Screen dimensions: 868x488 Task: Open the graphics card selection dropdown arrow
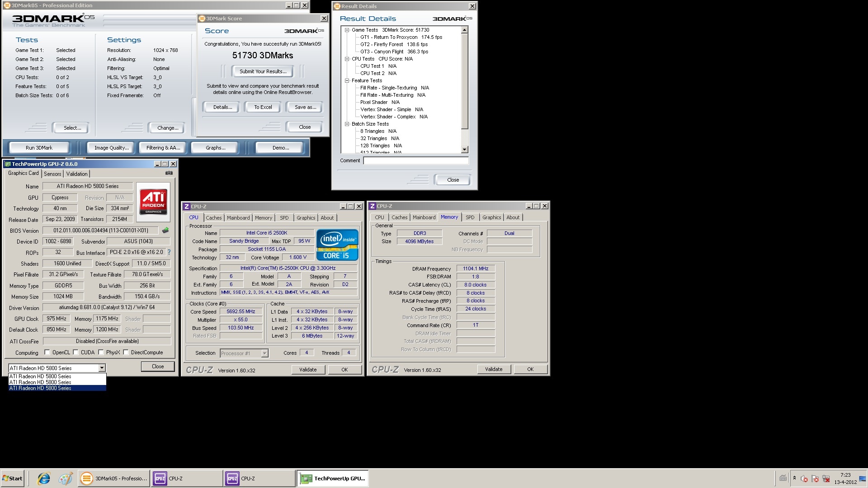point(102,368)
